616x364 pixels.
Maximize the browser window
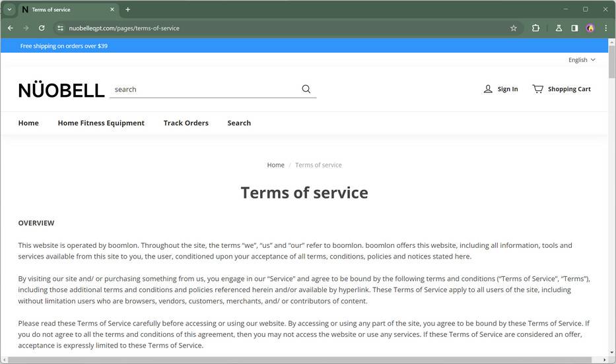pyautogui.click(x=586, y=9)
